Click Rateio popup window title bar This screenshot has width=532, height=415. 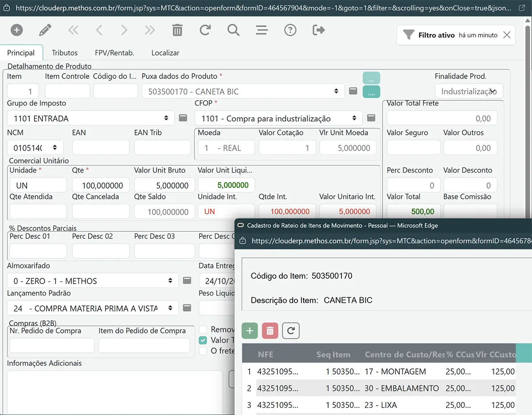(x=383, y=225)
